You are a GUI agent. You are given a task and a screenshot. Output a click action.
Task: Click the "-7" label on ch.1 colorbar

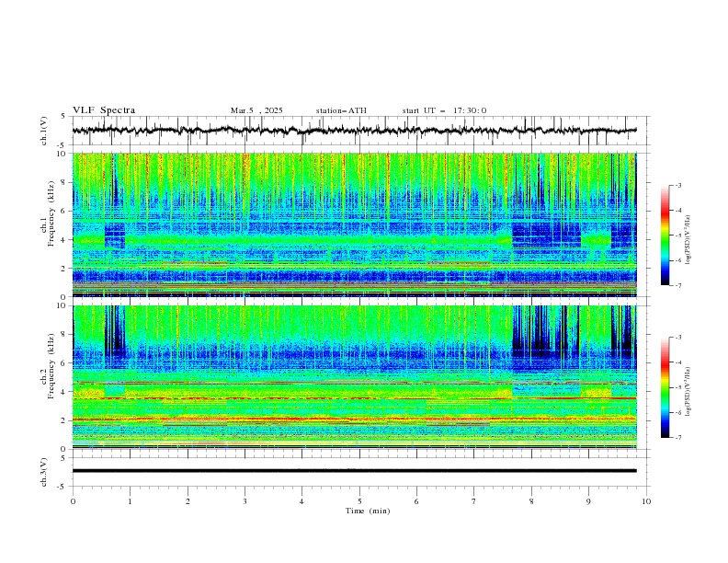678,285
